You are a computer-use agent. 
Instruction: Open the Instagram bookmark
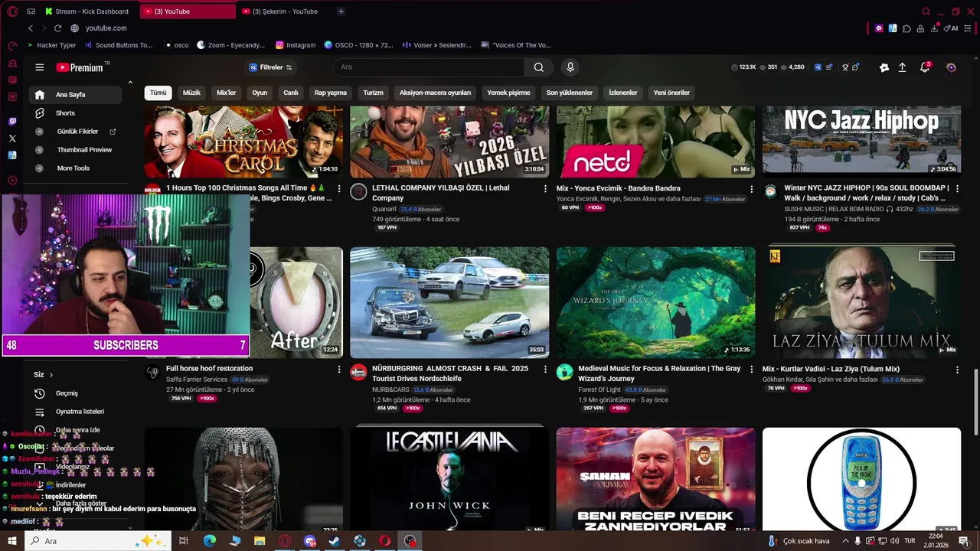coord(296,45)
